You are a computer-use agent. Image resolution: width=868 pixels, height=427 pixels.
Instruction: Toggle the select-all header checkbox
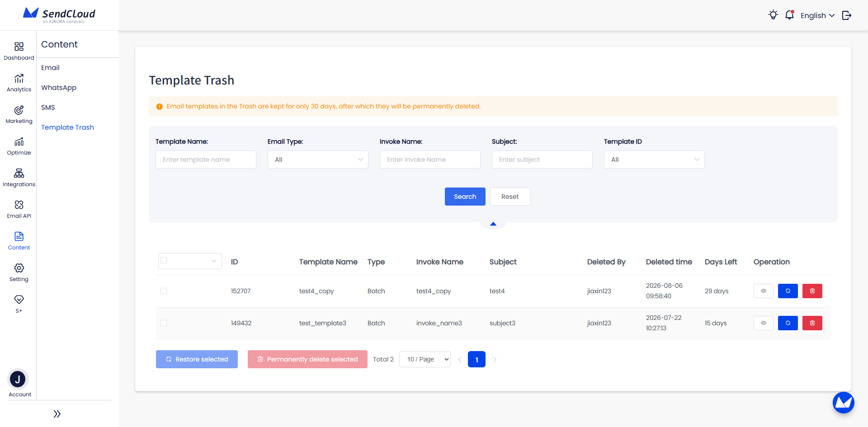164,260
